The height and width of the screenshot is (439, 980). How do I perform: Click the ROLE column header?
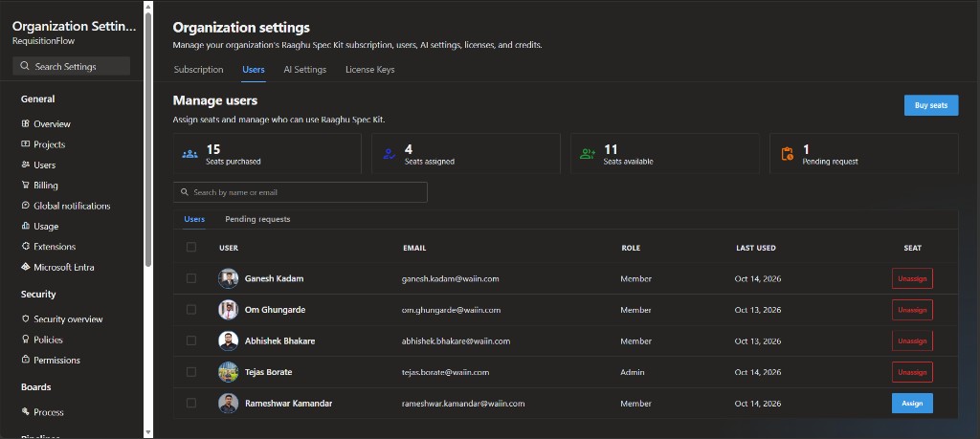tap(631, 248)
